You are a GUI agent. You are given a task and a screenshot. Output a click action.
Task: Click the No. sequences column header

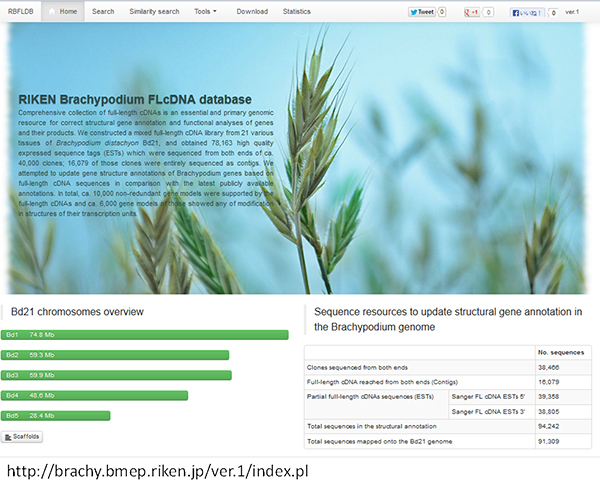click(x=561, y=352)
